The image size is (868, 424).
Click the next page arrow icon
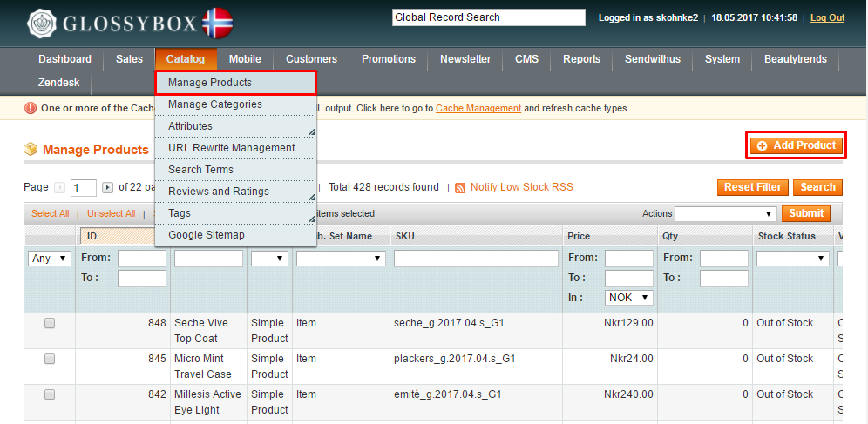pyautogui.click(x=108, y=188)
